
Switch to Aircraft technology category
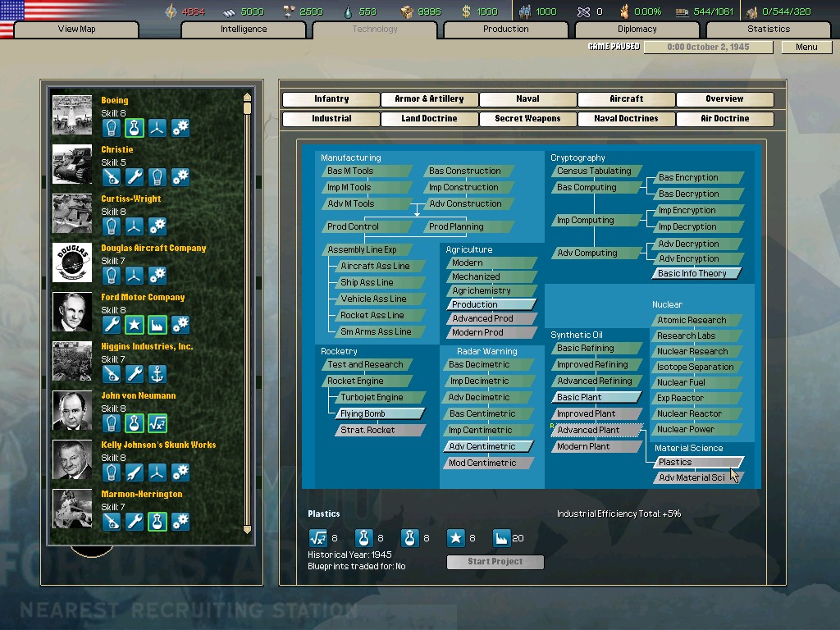[x=626, y=99]
